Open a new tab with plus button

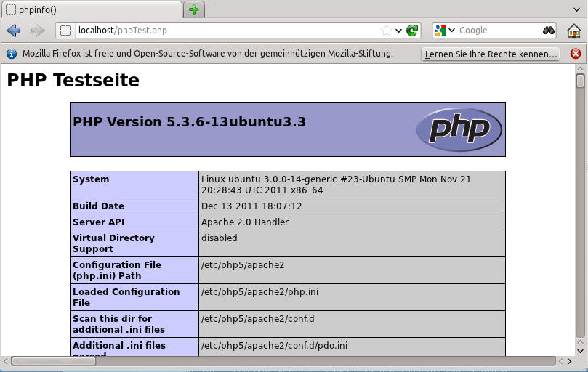point(193,9)
